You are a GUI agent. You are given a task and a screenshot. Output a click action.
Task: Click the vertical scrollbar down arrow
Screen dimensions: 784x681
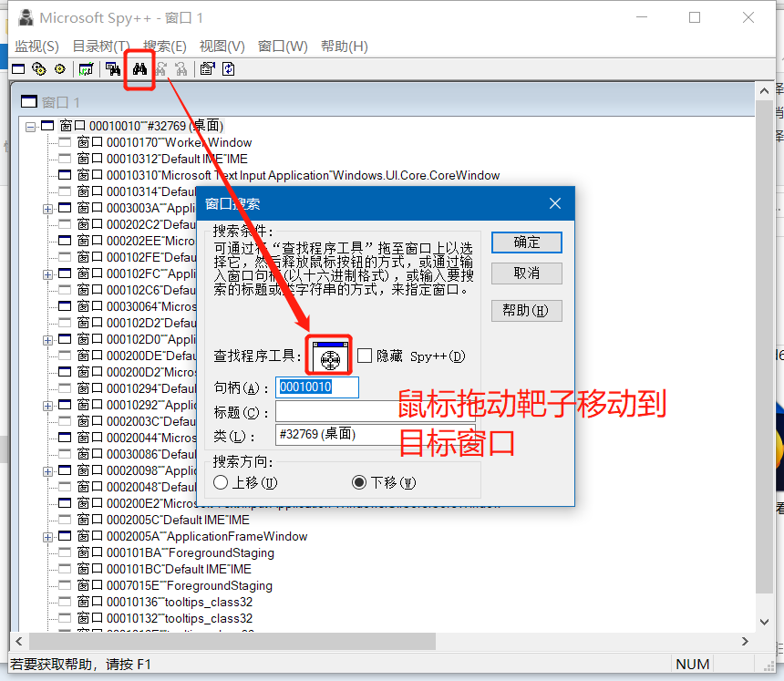(x=764, y=622)
